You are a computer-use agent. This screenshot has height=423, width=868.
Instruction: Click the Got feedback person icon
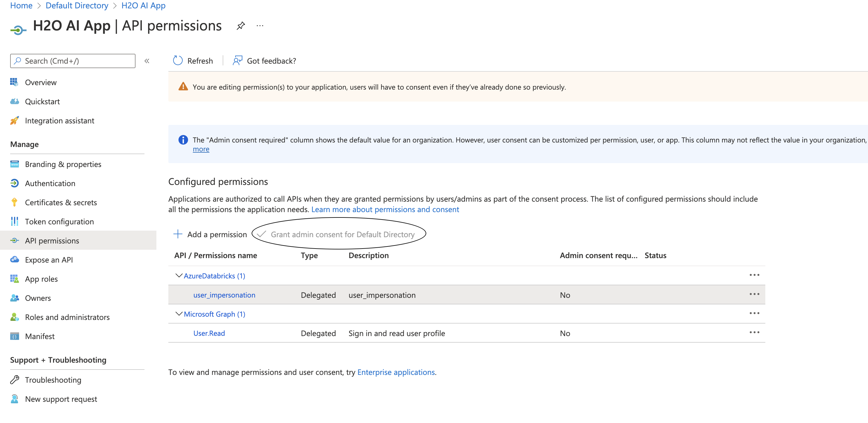point(238,61)
